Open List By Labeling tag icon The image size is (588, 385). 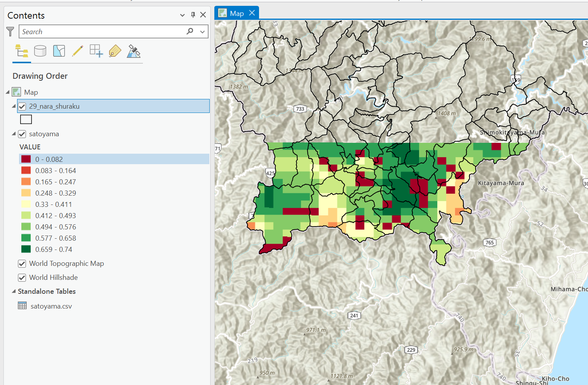[115, 51]
